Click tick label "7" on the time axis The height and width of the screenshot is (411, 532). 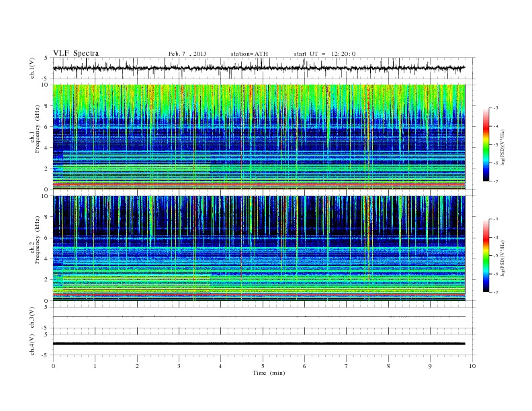pyautogui.click(x=347, y=366)
